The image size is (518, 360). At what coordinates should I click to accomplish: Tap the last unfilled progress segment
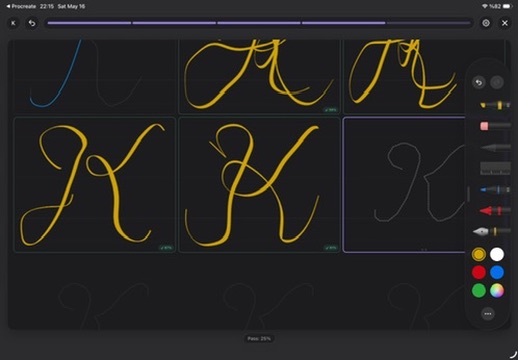point(428,23)
